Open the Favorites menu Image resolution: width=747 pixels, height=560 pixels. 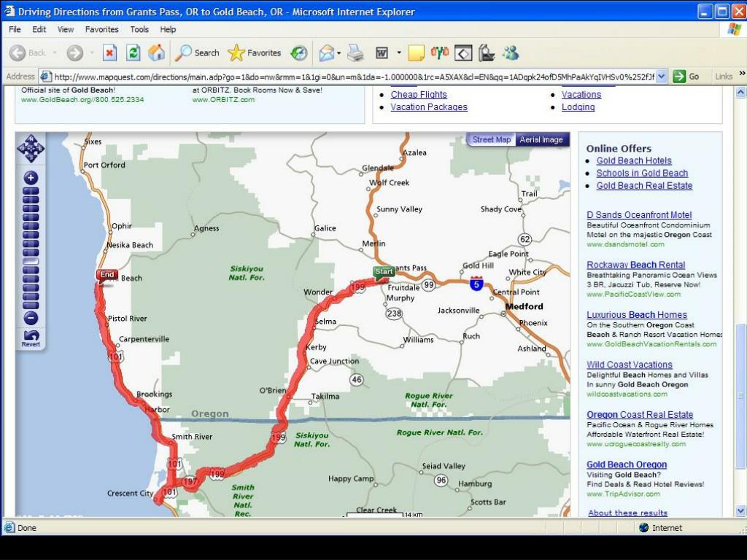(x=101, y=29)
